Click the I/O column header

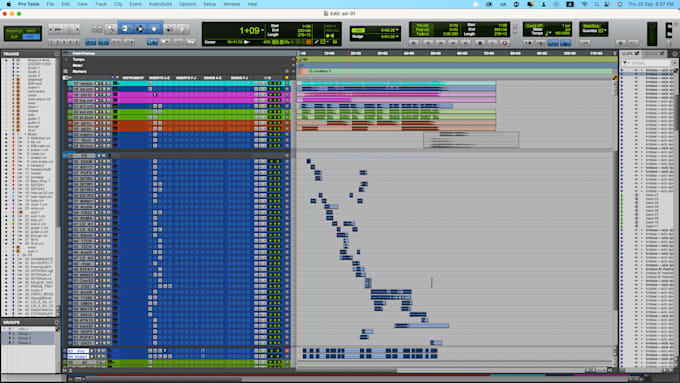(x=267, y=78)
